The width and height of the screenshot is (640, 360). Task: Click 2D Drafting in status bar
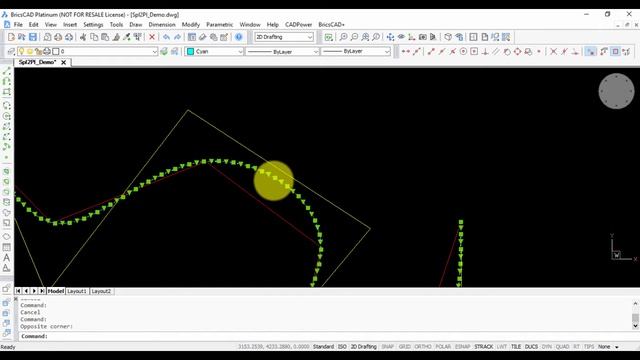364,347
